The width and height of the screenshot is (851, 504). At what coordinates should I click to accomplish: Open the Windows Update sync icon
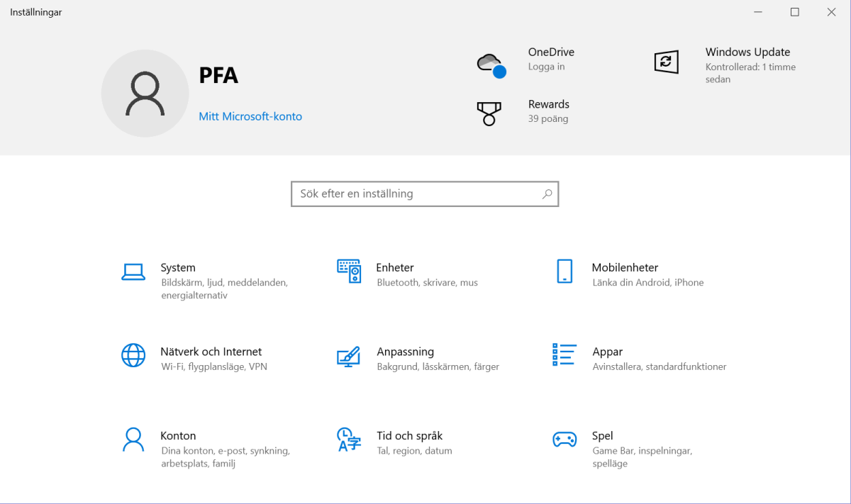point(666,62)
